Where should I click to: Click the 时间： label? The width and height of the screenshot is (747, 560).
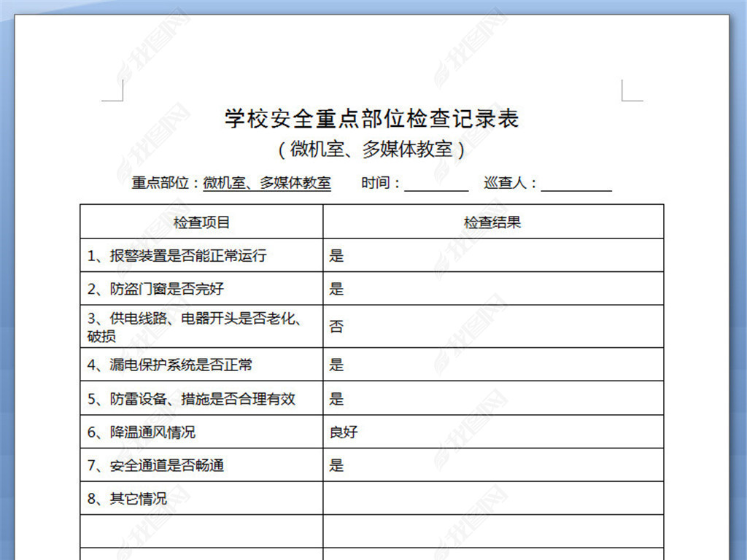pyautogui.click(x=381, y=183)
